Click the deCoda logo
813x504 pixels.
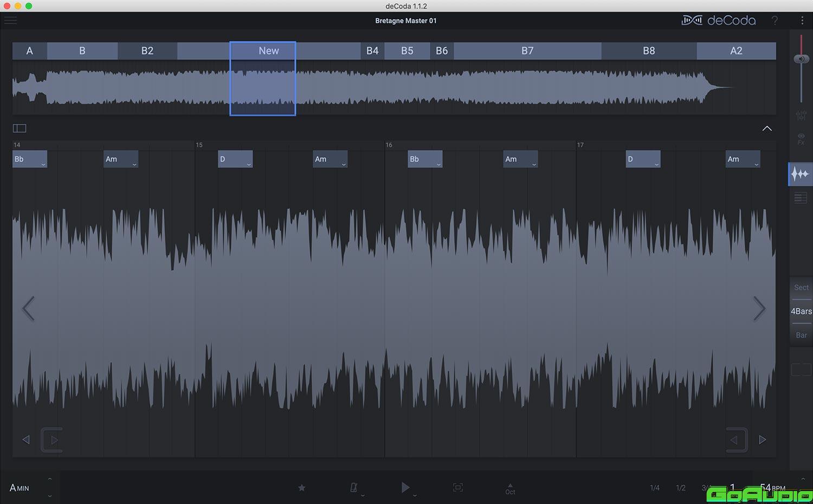[x=718, y=21]
